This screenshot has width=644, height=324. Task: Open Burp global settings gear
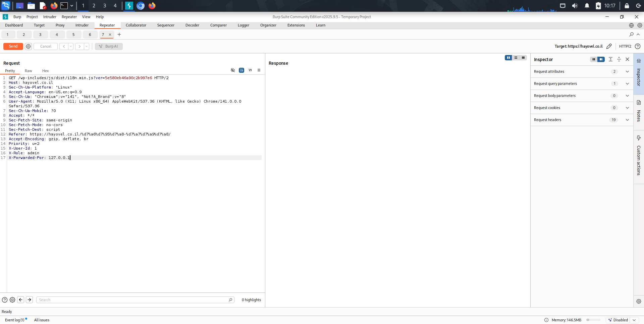tap(640, 25)
